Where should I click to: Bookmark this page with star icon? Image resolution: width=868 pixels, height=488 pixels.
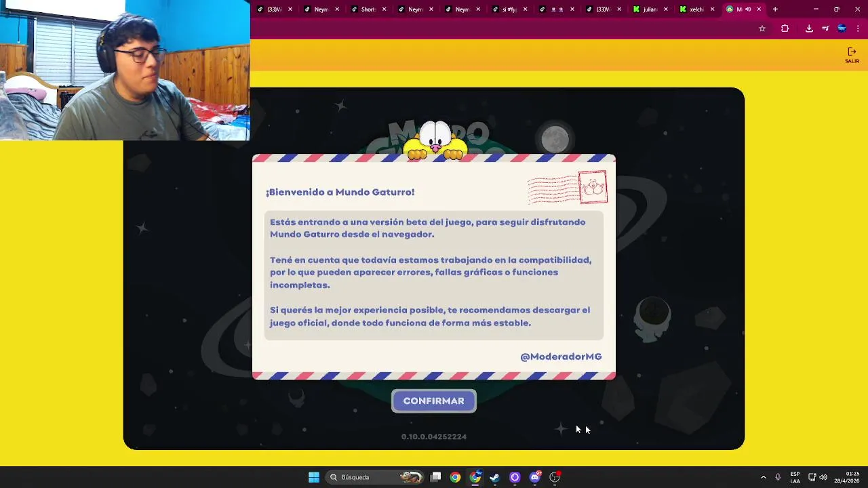click(x=762, y=28)
